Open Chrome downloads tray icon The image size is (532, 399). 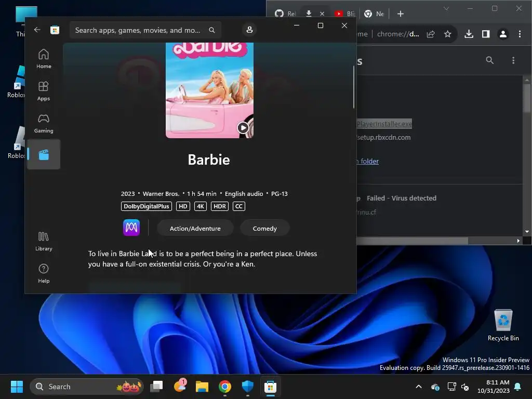[x=469, y=34]
